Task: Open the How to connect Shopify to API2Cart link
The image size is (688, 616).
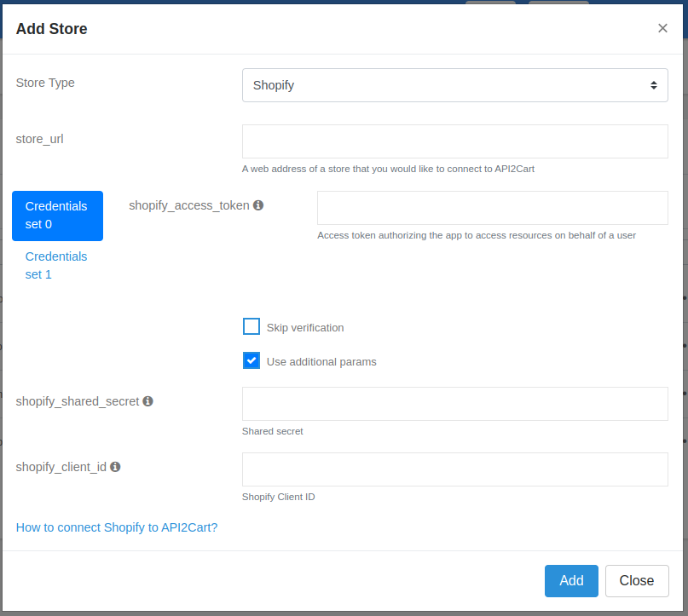Action: (116, 527)
